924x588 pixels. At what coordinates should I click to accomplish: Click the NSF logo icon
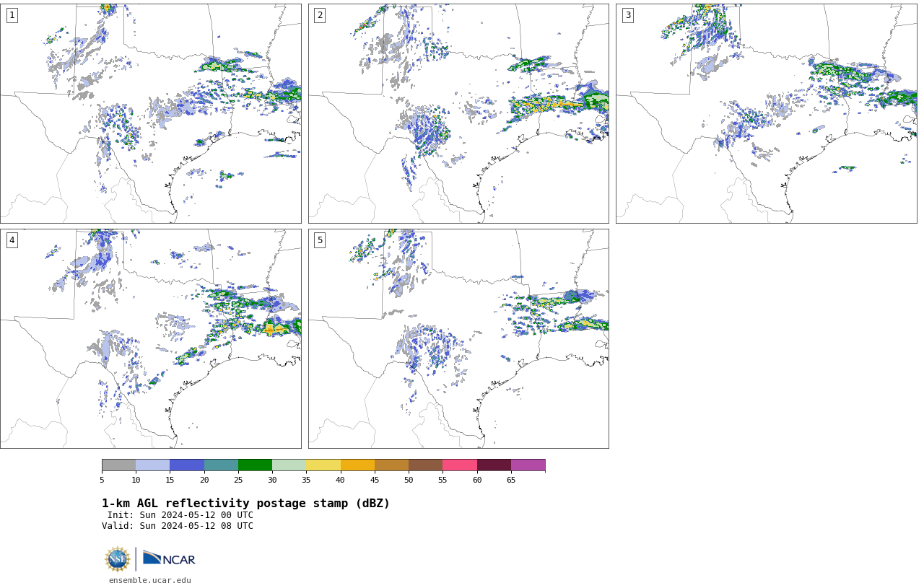[x=118, y=559]
